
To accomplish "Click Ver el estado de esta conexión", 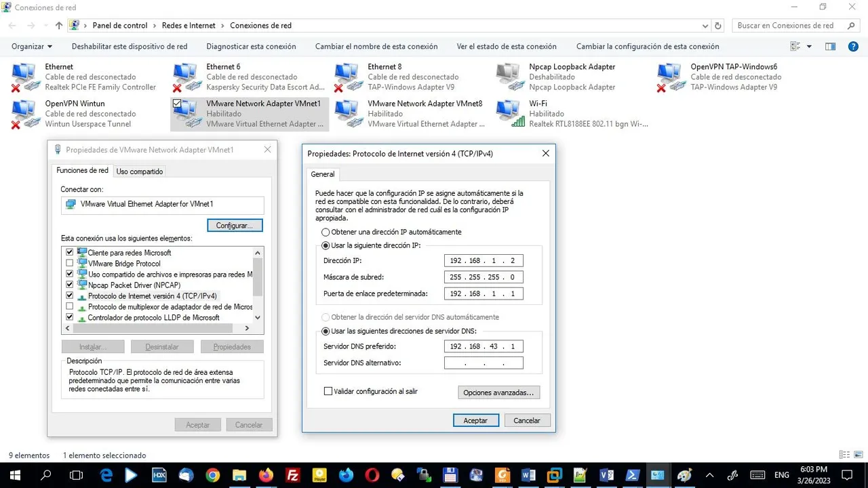I will tap(507, 46).
